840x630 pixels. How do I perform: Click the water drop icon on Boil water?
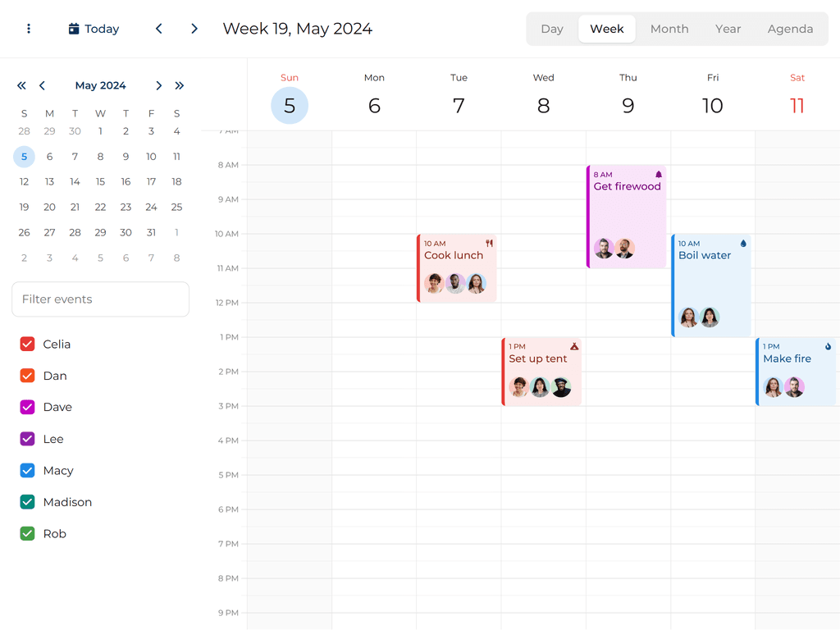click(743, 244)
